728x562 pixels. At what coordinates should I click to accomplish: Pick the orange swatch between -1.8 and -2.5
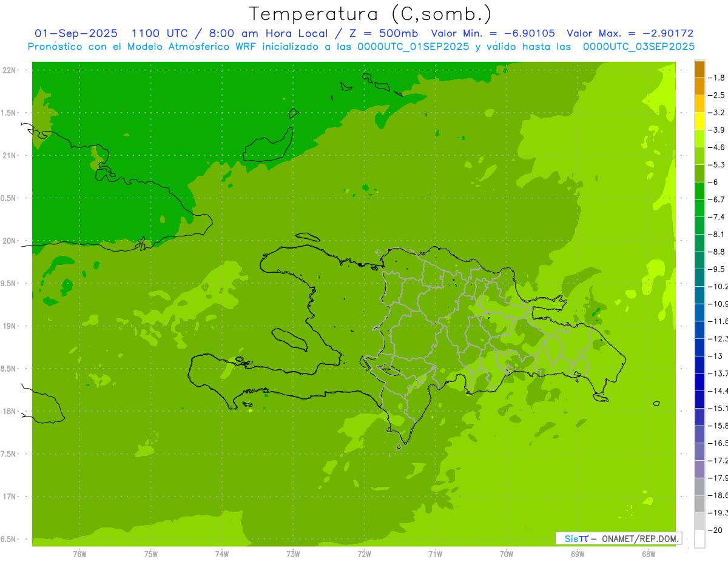699,86
